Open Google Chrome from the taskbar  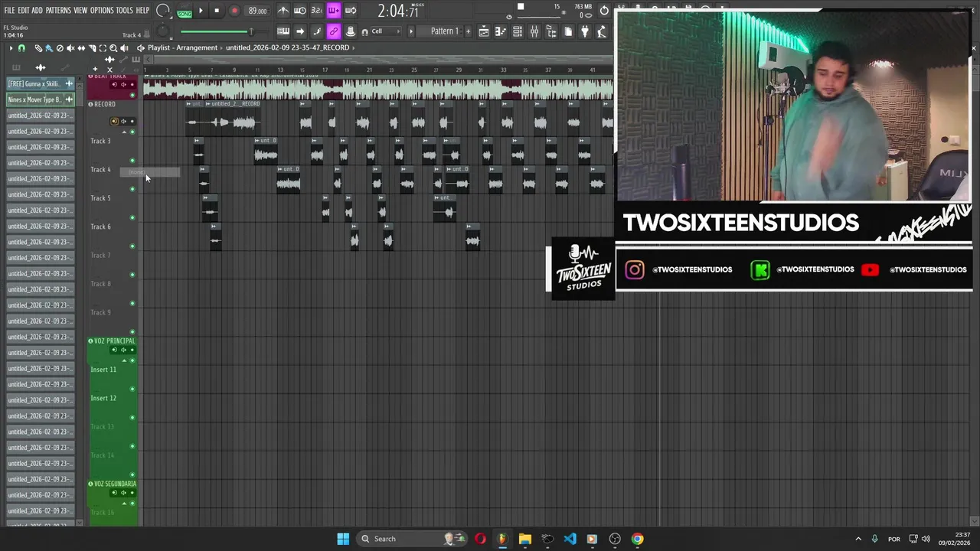click(x=637, y=539)
